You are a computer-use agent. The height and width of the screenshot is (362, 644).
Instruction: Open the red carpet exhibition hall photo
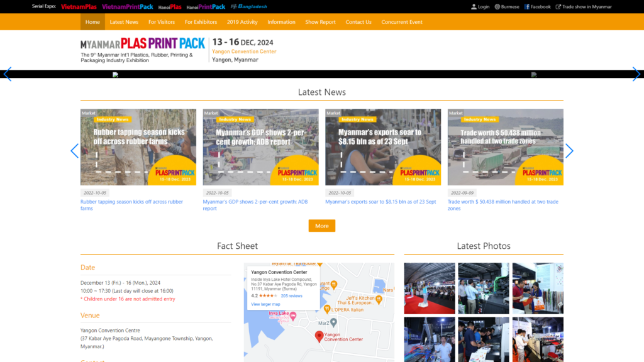pyautogui.click(x=430, y=288)
